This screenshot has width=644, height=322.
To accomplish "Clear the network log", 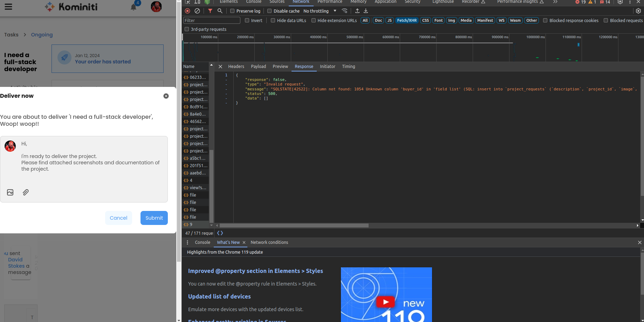I will [x=197, y=11].
